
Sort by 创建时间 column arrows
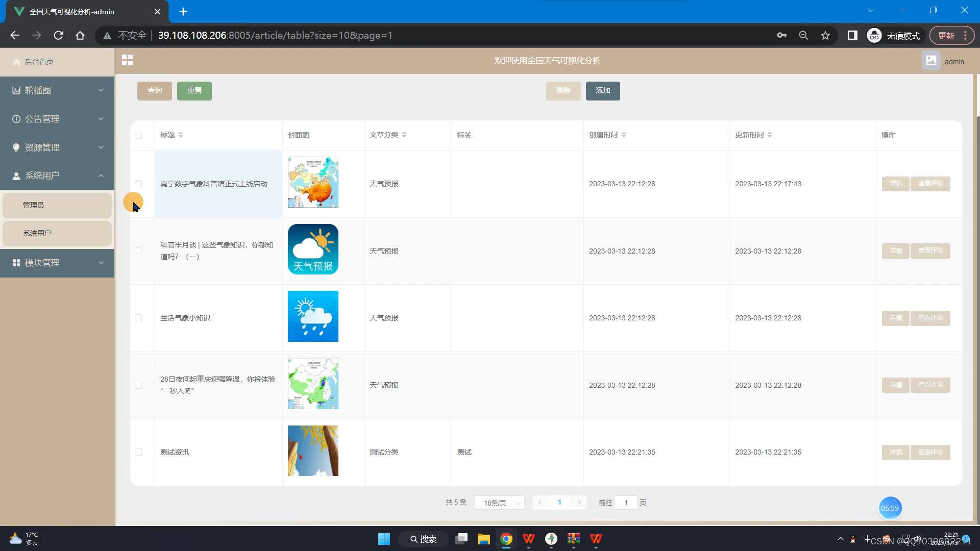[x=624, y=135]
